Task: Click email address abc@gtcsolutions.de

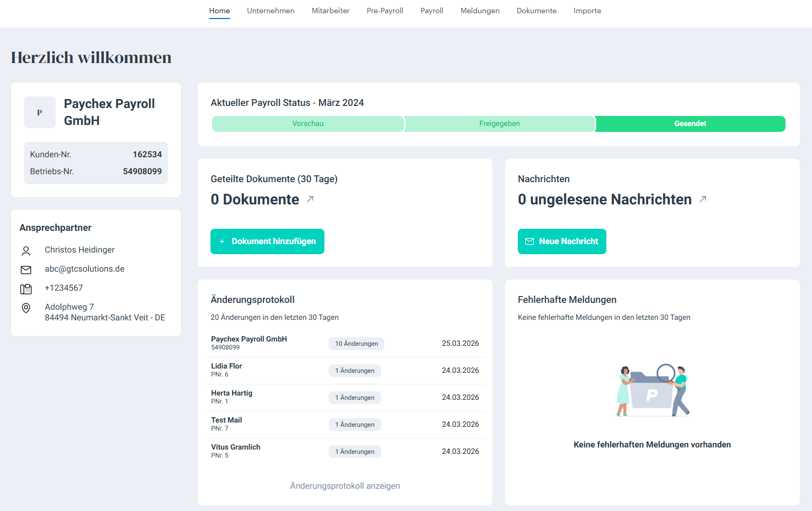Action: tap(85, 269)
